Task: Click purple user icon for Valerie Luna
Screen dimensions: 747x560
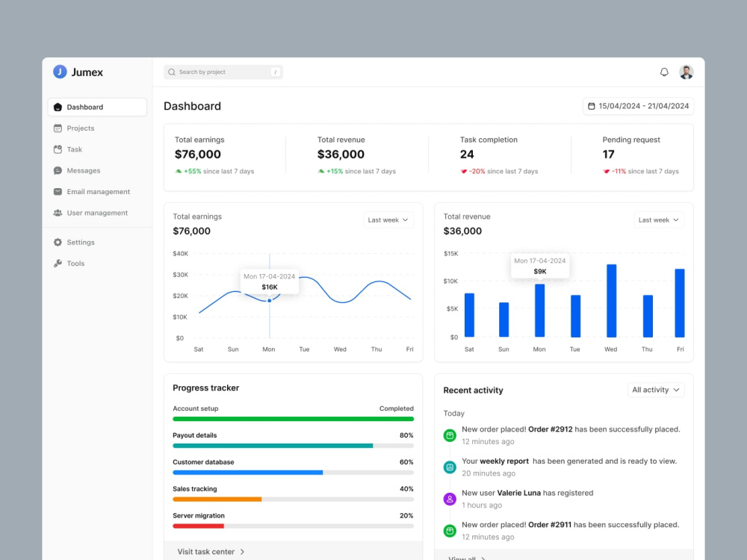Action: click(450, 499)
